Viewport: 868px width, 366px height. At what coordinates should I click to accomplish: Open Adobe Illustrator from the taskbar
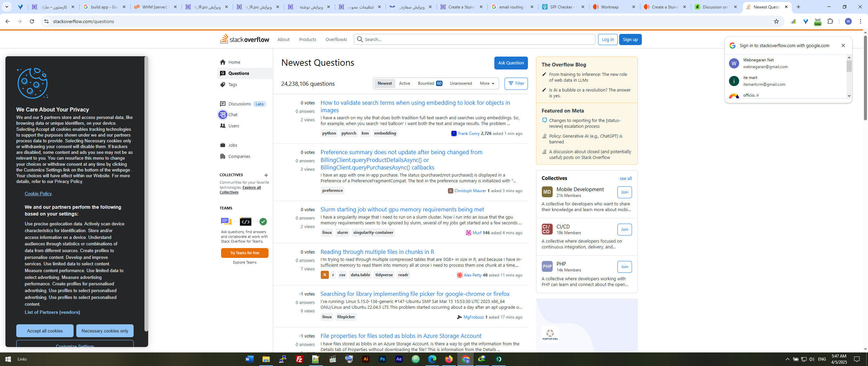(x=366, y=359)
